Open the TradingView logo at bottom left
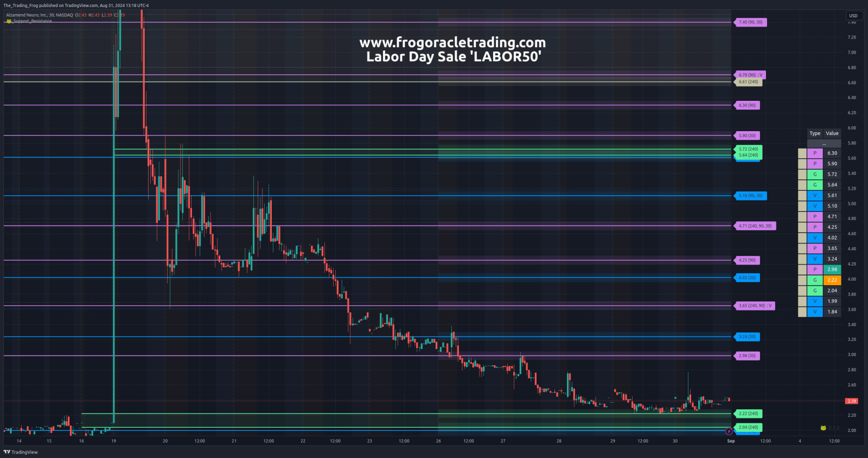The height and width of the screenshot is (458, 868). [21, 452]
